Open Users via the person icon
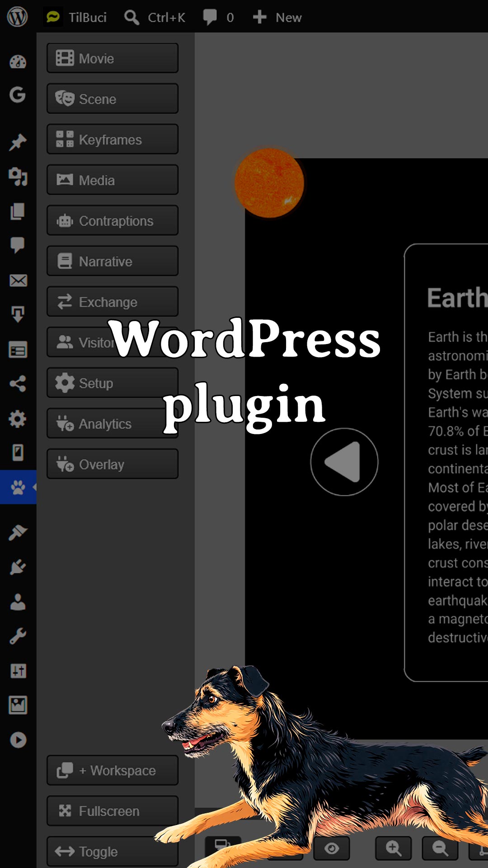 (18, 602)
